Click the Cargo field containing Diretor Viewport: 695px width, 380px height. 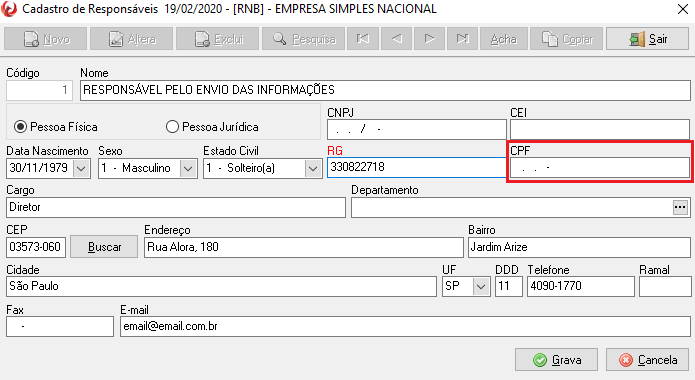point(176,207)
